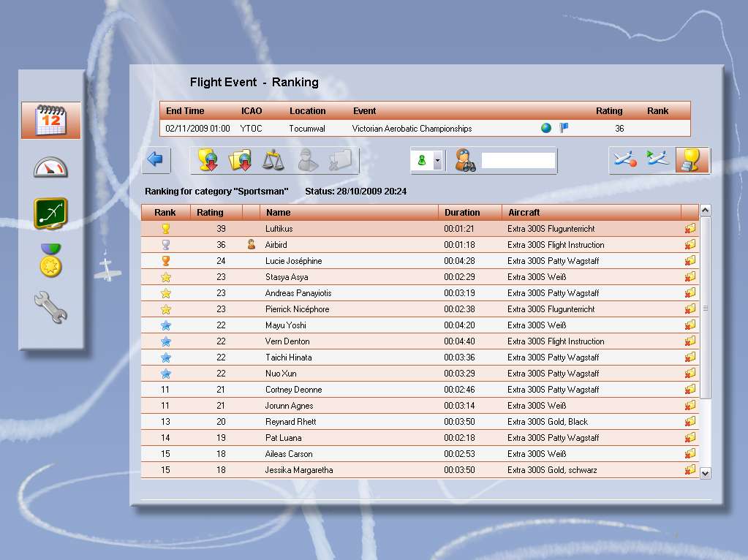Click the pilot with binoculars search icon
The height and width of the screenshot is (560, 748).
[466, 160]
